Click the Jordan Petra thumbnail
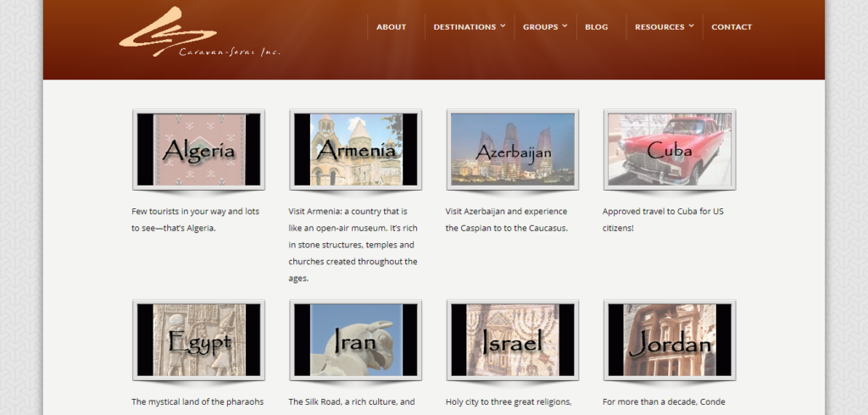The width and height of the screenshot is (868, 415). click(x=670, y=340)
